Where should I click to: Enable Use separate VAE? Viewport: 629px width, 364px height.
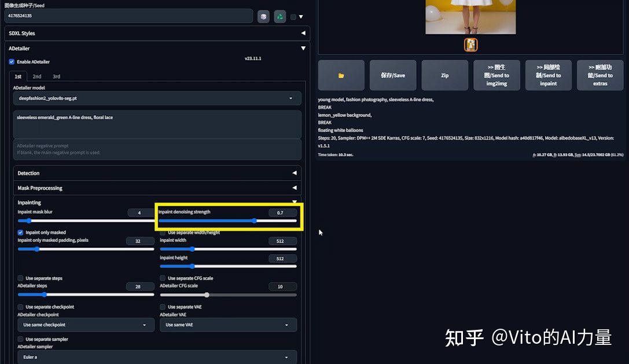coord(163,307)
